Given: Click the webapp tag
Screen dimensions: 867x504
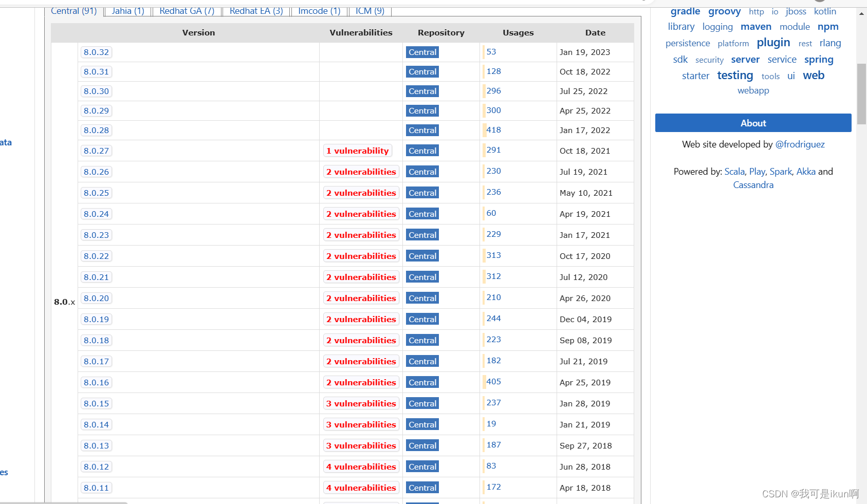Looking at the screenshot, I should click(753, 90).
